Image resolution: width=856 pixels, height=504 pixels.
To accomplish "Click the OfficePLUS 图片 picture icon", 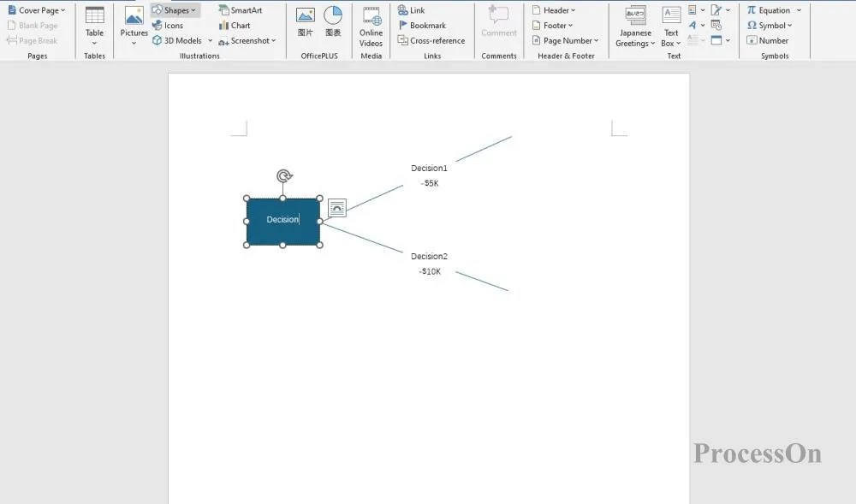I will coord(306,21).
